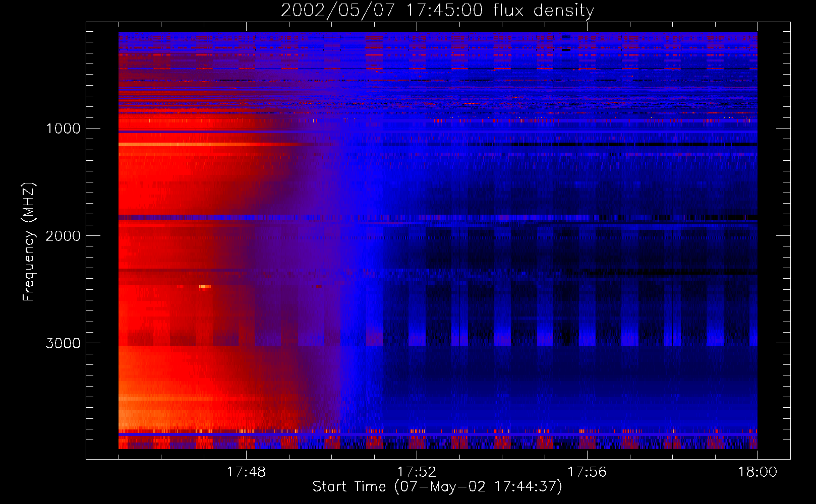Click the plot title '2002/05/07 17:45:00 flux density'
The height and width of the screenshot is (504, 816).
click(x=437, y=11)
